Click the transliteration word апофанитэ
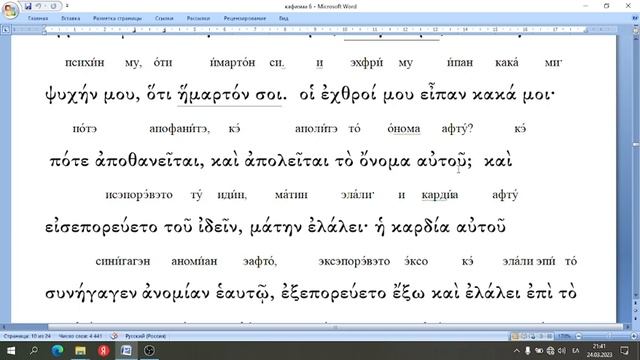Screen dimensions: 640x360 [179, 129]
